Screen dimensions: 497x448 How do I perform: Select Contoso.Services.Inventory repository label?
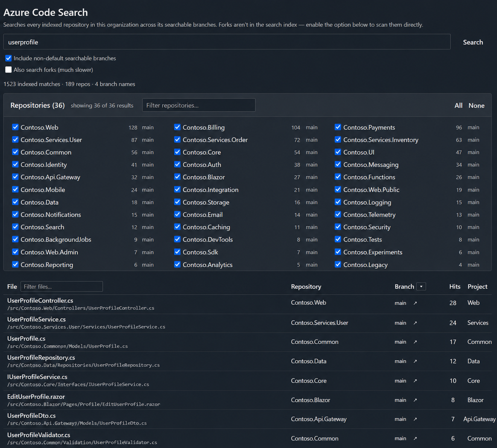(x=381, y=140)
